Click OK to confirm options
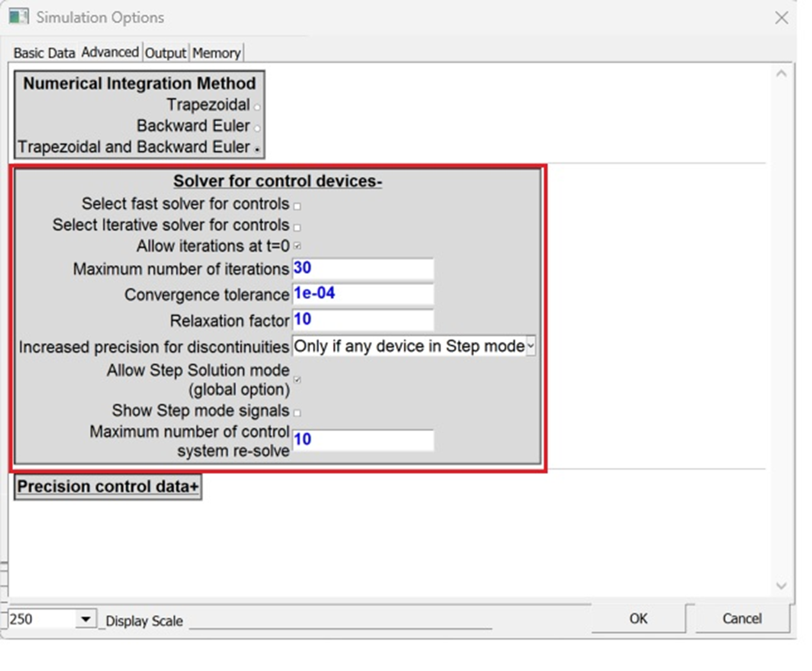 [638, 618]
